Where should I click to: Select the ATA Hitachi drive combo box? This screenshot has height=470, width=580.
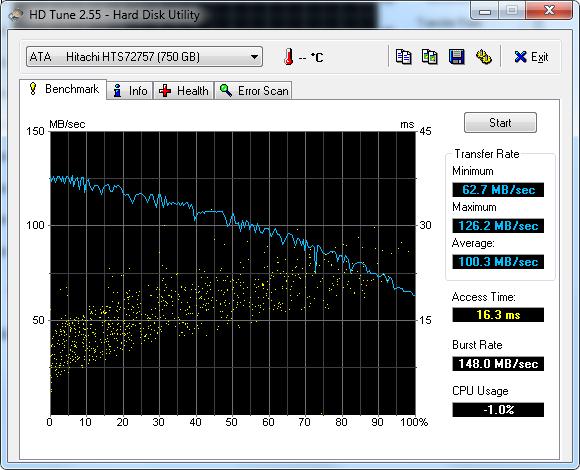(144, 57)
